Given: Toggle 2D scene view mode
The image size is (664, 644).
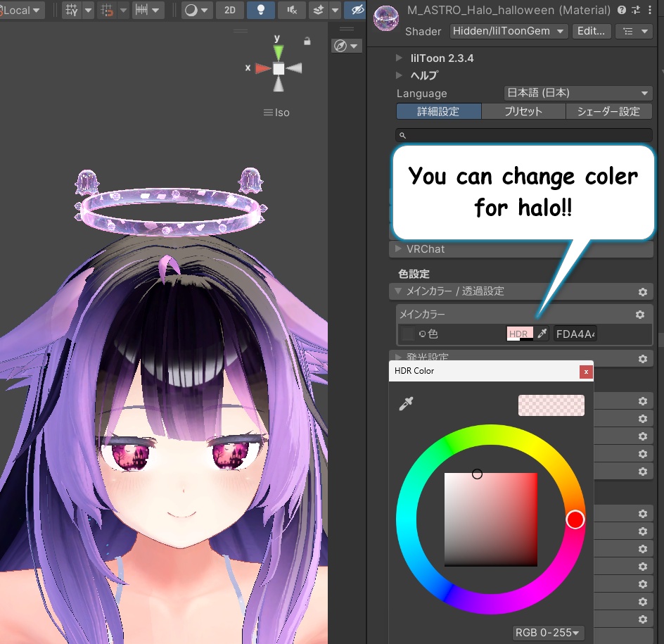Looking at the screenshot, I should click(230, 10).
